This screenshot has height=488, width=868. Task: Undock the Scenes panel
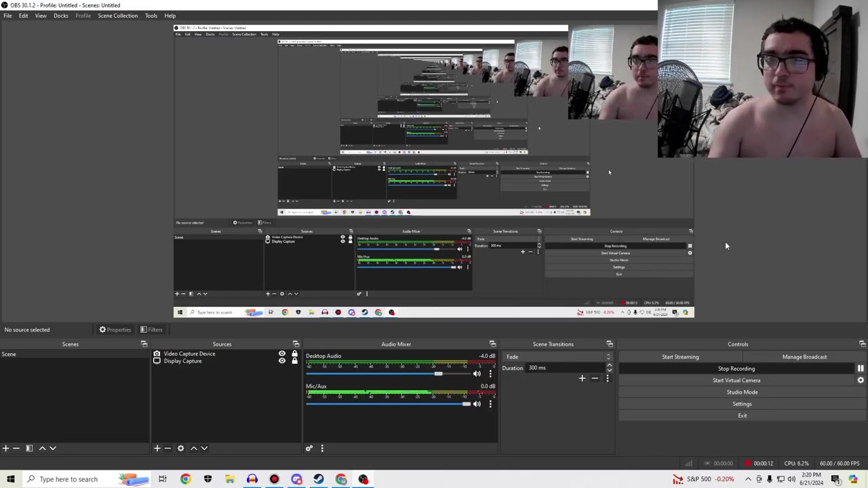[x=144, y=344]
